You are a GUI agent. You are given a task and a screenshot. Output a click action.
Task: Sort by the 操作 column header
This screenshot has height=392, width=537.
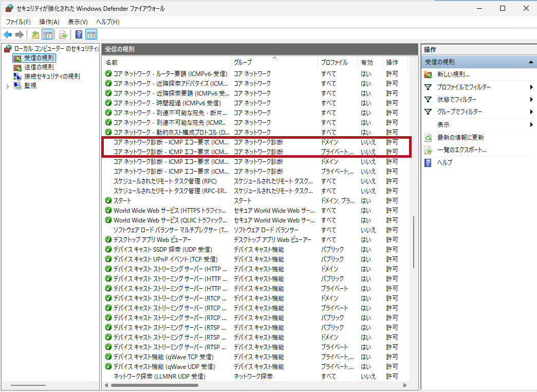pyautogui.click(x=395, y=63)
